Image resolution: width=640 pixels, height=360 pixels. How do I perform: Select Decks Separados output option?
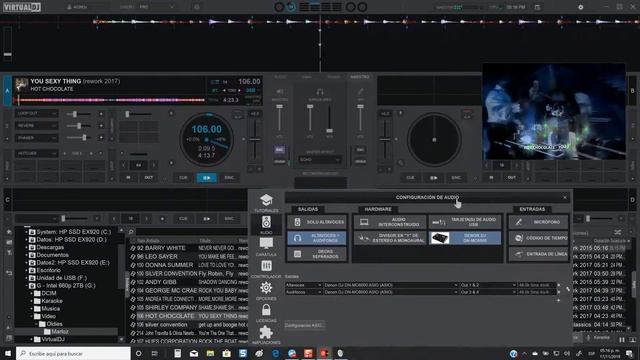(317, 254)
